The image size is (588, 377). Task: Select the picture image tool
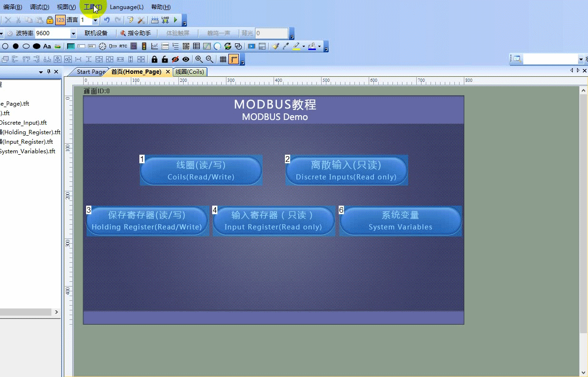click(x=58, y=46)
